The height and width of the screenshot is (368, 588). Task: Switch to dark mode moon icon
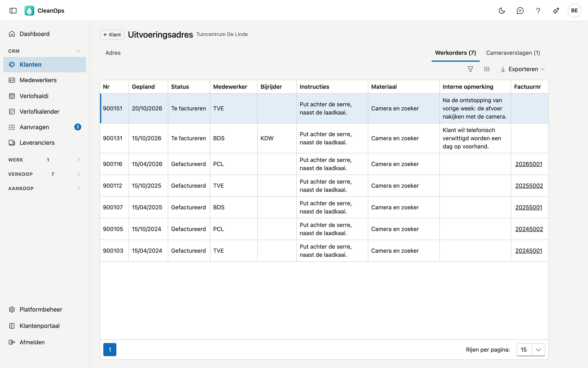[x=502, y=10]
